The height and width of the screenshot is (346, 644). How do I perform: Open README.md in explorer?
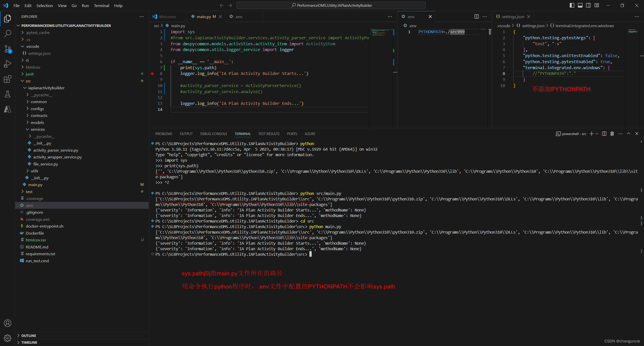[x=37, y=247]
